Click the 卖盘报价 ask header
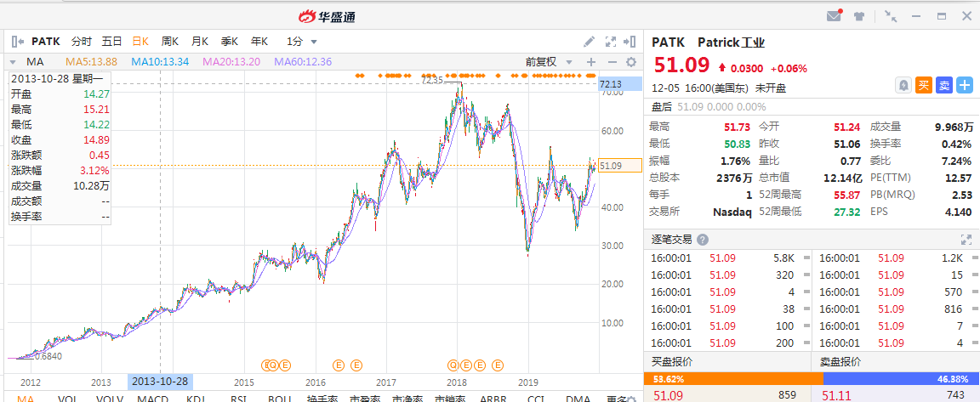Image resolution: width=980 pixels, height=402 pixels. point(840,361)
